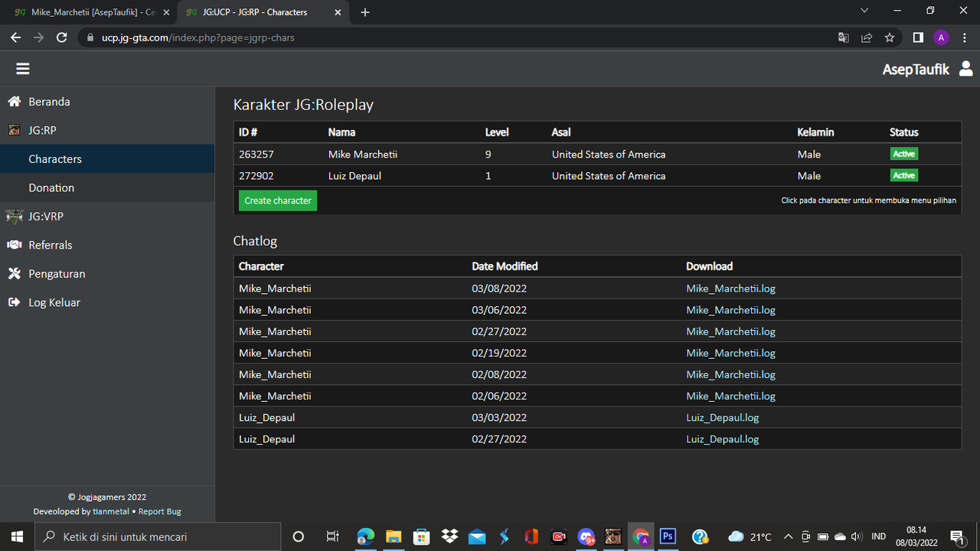Show hidden system tray icons

[x=789, y=536]
